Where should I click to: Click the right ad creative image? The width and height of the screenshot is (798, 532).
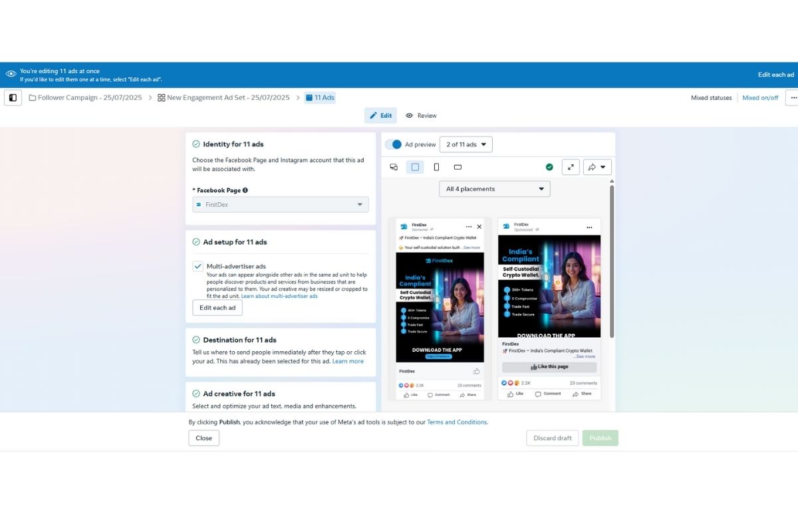pyautogui.click(x=549, y=286)
